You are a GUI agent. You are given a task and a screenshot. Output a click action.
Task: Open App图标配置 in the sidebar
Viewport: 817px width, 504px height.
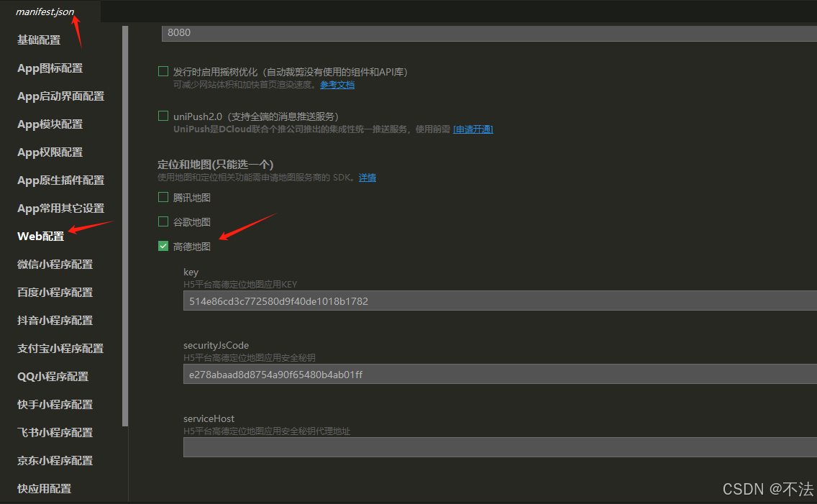50,68
